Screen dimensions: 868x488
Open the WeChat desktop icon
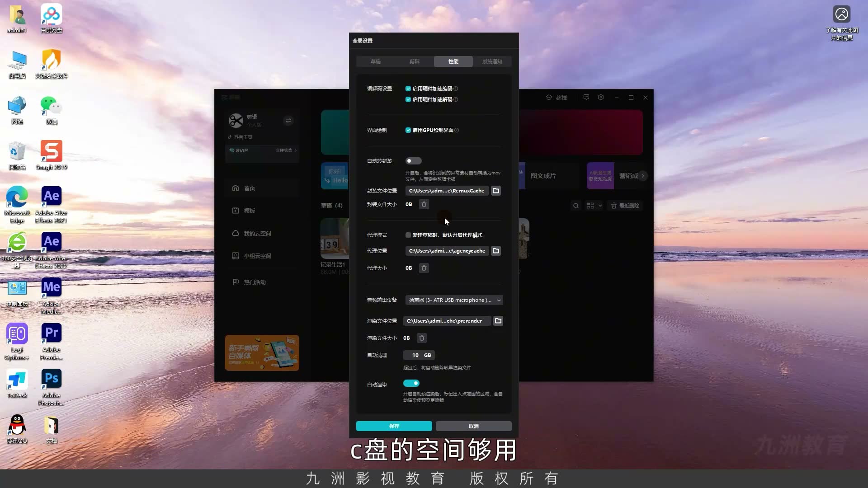52,110
